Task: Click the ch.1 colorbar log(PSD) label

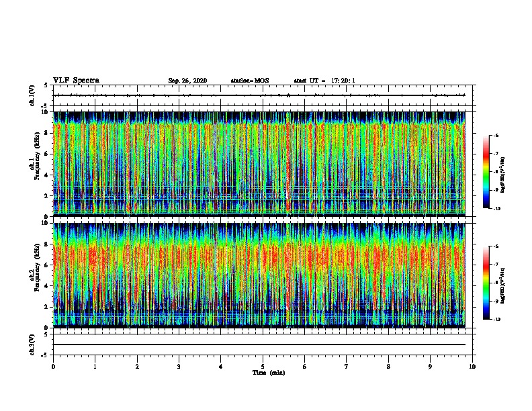Action: 502,175
